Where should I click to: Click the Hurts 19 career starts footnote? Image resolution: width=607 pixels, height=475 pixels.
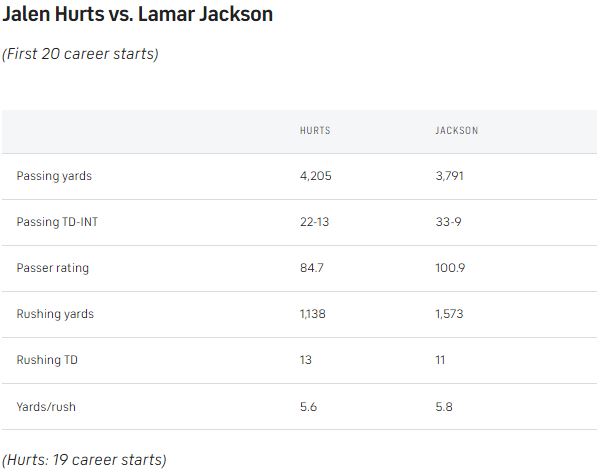click(x=84, y=460)
